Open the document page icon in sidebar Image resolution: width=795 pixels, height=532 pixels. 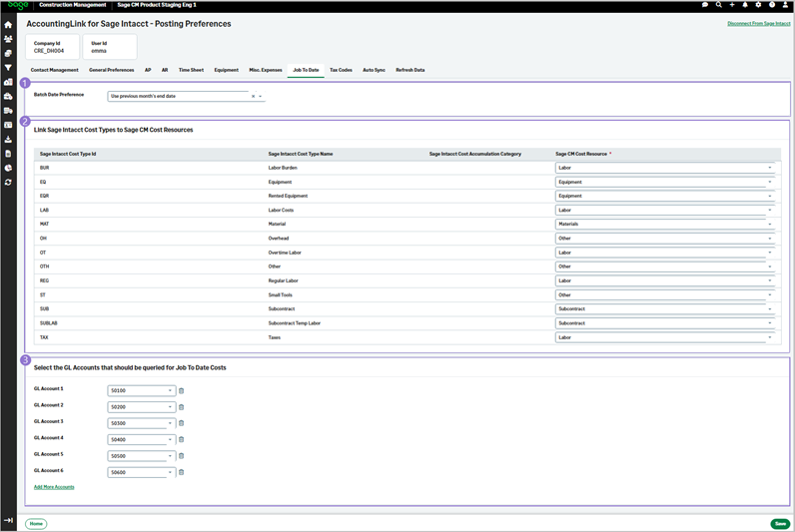(8, 154)
